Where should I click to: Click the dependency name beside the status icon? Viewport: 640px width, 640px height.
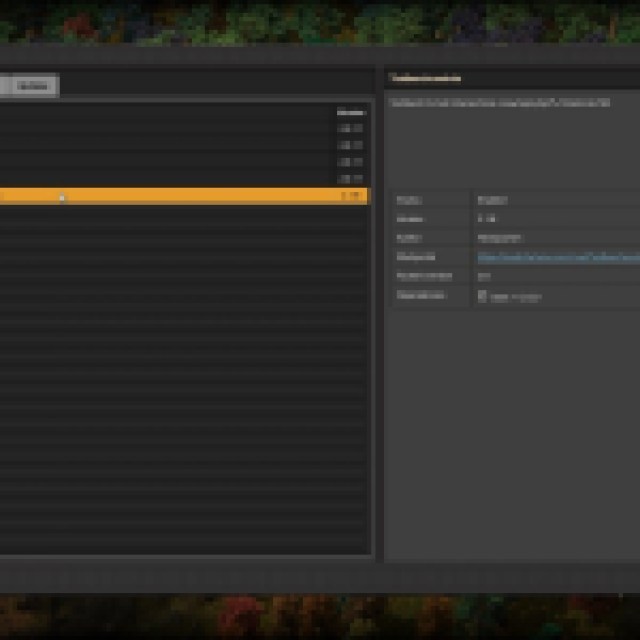516,297
